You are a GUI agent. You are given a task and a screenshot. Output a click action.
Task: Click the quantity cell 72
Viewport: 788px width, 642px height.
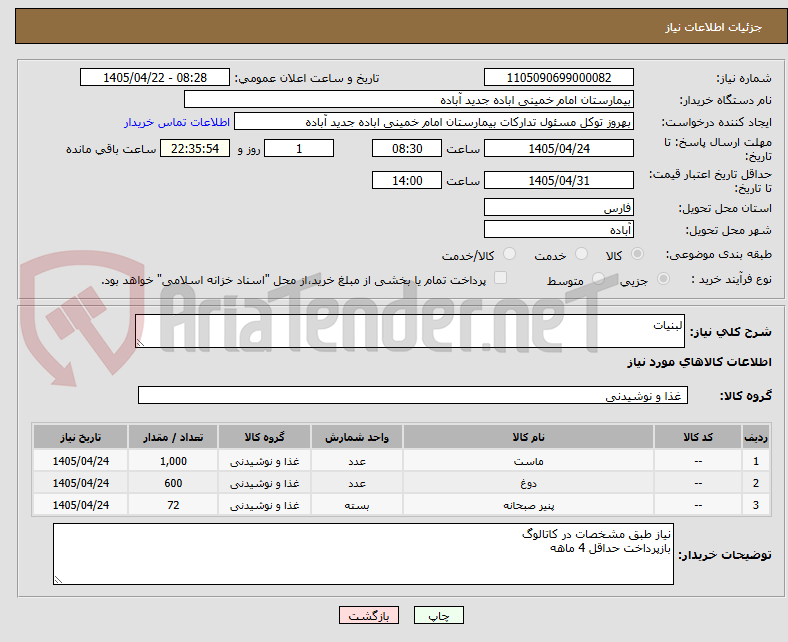tap(173, 505)
